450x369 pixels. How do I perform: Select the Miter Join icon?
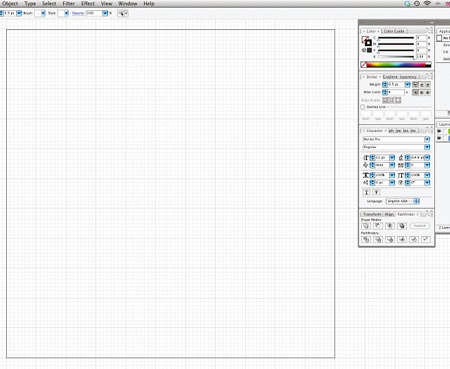[x=415, y=92]
